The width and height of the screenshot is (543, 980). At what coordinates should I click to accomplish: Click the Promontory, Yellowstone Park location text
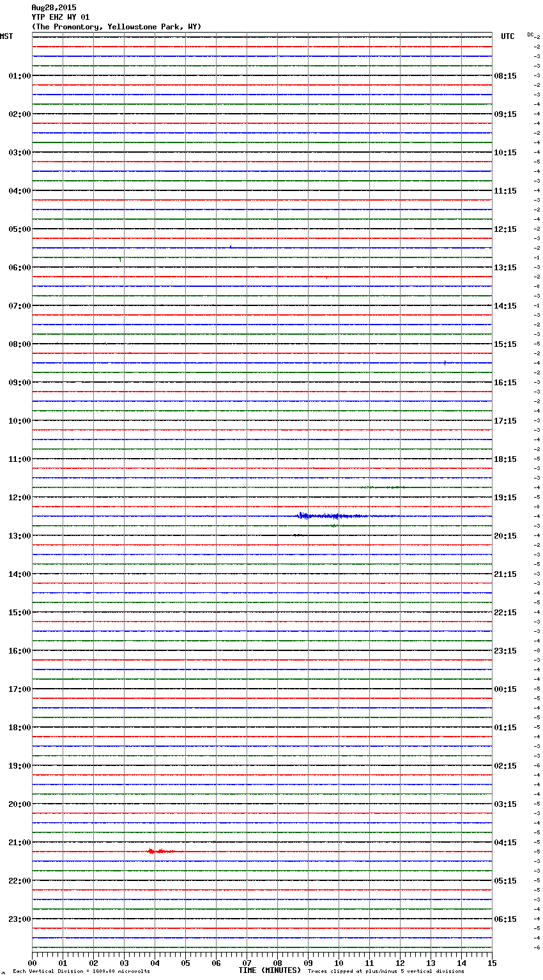(116, 27)
